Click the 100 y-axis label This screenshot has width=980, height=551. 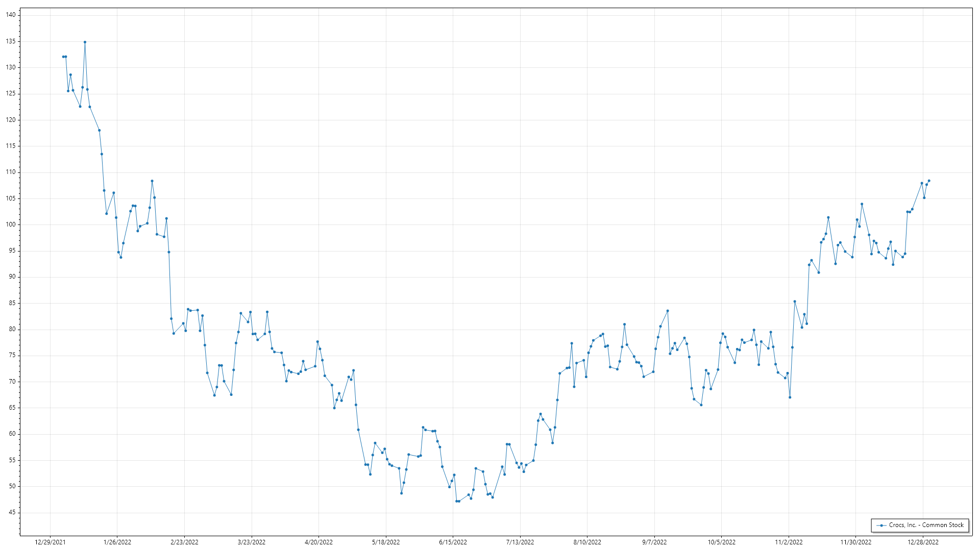11,224
